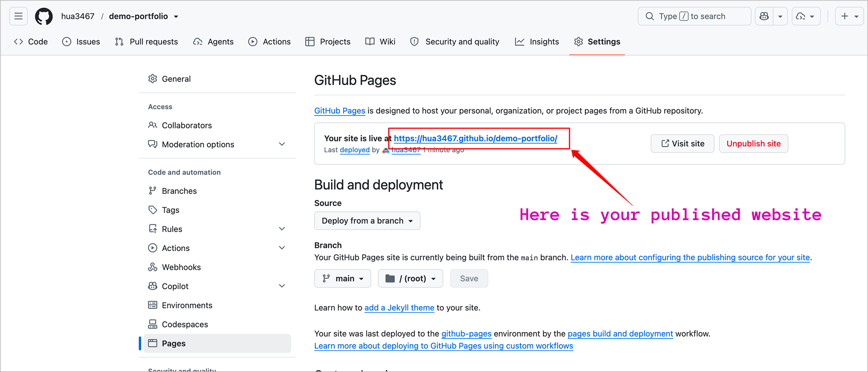This screenshot has height=372, width=868.
Task: Click the Codespaces icon
Action: [x=153, y=324]
